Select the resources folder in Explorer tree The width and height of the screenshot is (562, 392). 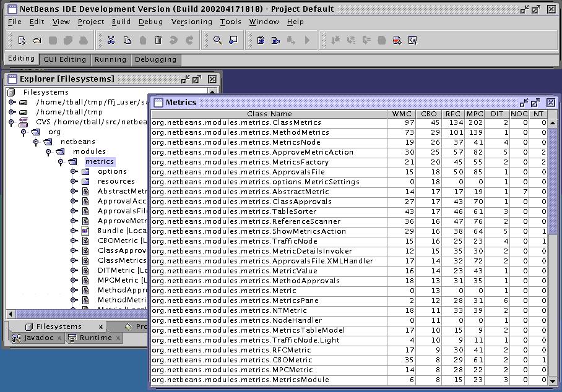click(x=116, y=181)
